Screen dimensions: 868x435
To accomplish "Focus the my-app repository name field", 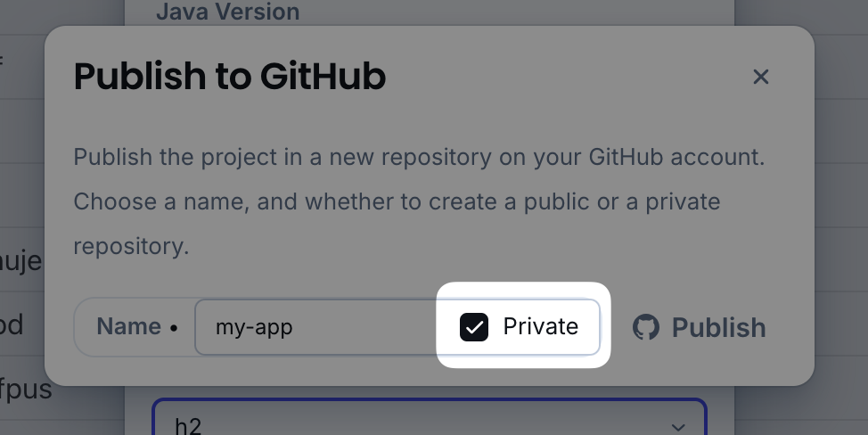I will pyautogui.click(x=312, y=327).
